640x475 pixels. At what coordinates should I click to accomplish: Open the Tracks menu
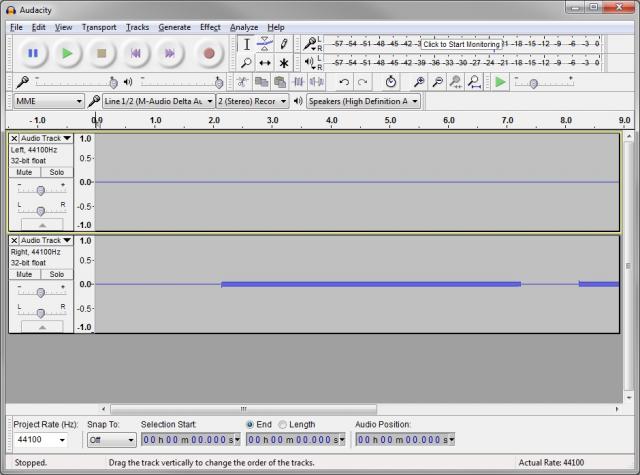[x=137, y=27]
